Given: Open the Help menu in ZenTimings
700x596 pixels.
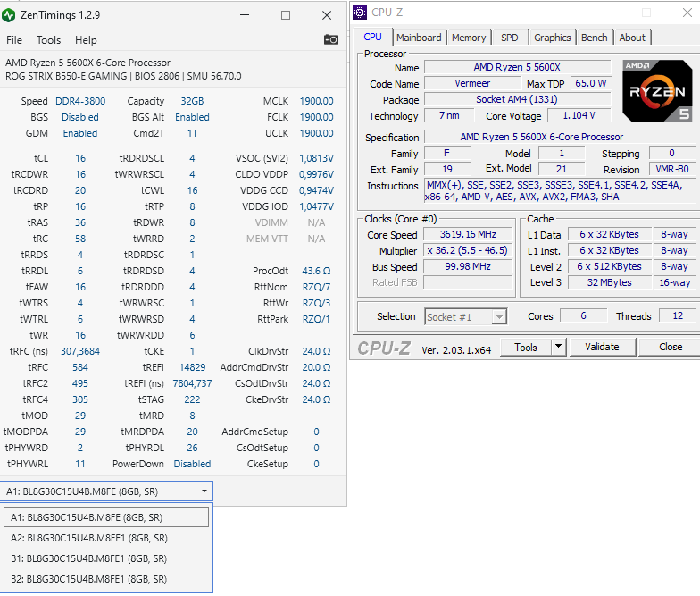Looking at the screenshot, I should coord(86,40).
